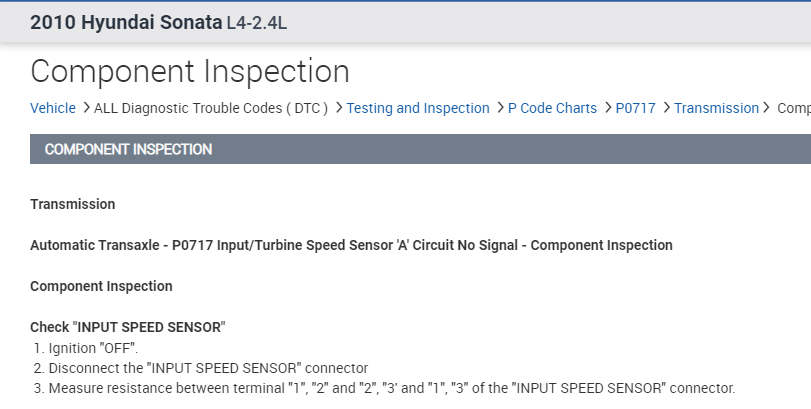Click the chevron right after Vehicle breadcrumb
Viewport: 811px width, 409px height.
(86, 107)
